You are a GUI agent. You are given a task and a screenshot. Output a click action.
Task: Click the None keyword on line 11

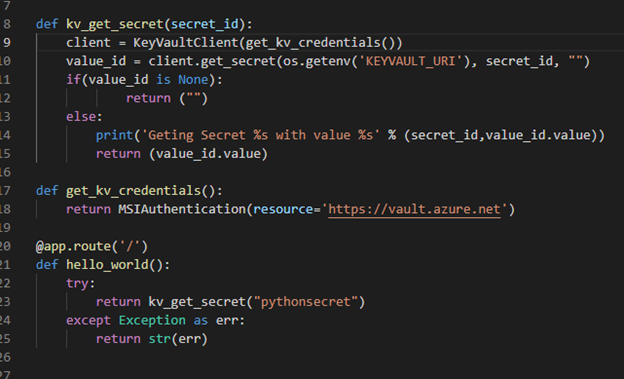(193, 80)
